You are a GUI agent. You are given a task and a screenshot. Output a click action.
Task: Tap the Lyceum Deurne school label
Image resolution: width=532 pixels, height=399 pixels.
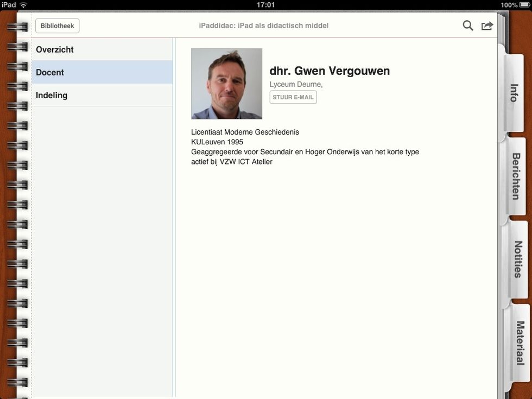coord(296,85)
